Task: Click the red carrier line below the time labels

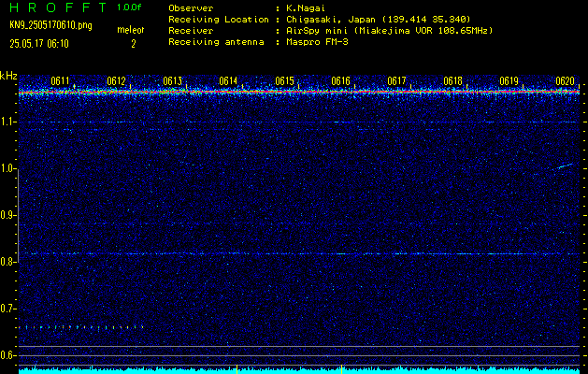Action: tap(299, 92)
